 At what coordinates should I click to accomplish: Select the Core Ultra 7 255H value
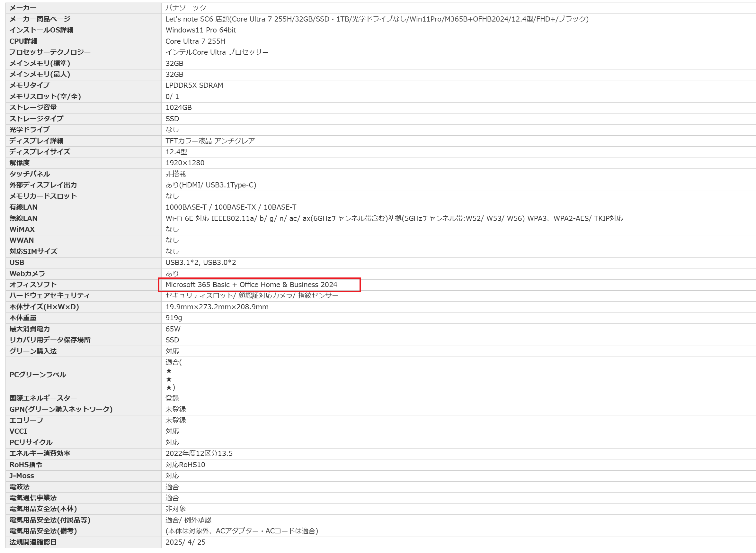click(x=195, y=41)
